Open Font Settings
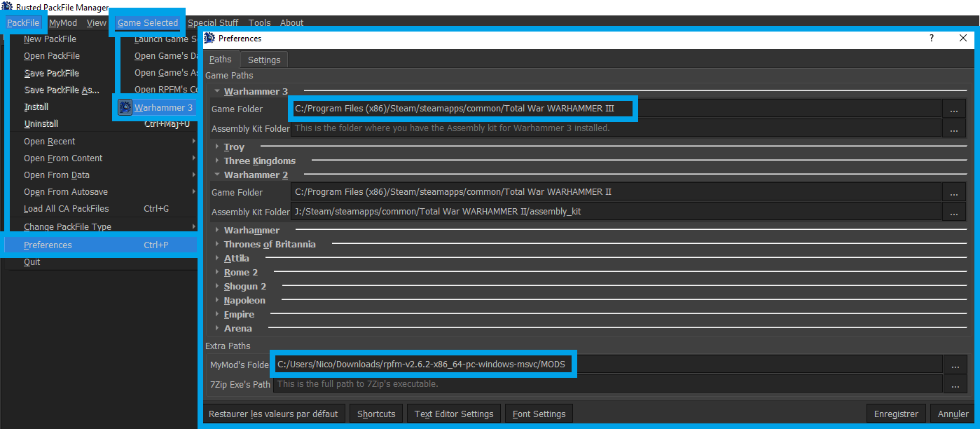Image resolution: width=980 pixels, height=429 pixels. point(539,414)
